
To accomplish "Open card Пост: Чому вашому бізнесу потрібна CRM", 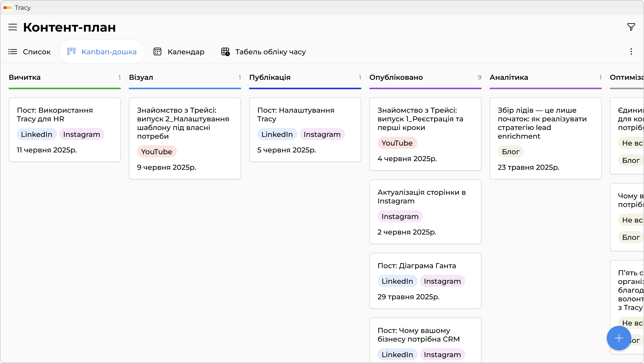I will coord(425,340).
